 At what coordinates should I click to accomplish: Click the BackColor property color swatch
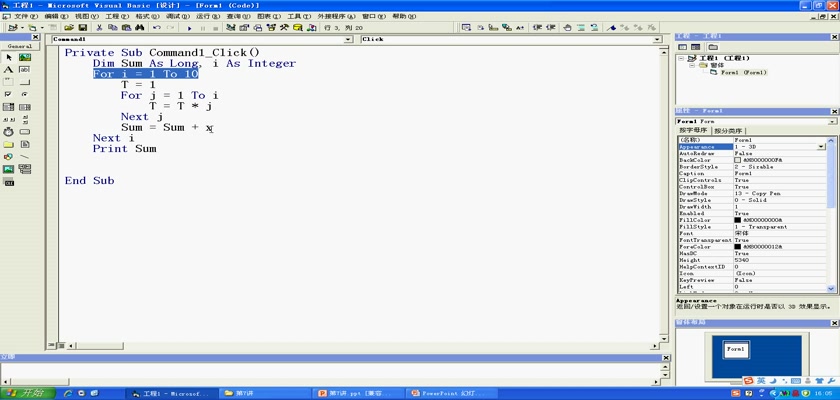click(738, 160)
